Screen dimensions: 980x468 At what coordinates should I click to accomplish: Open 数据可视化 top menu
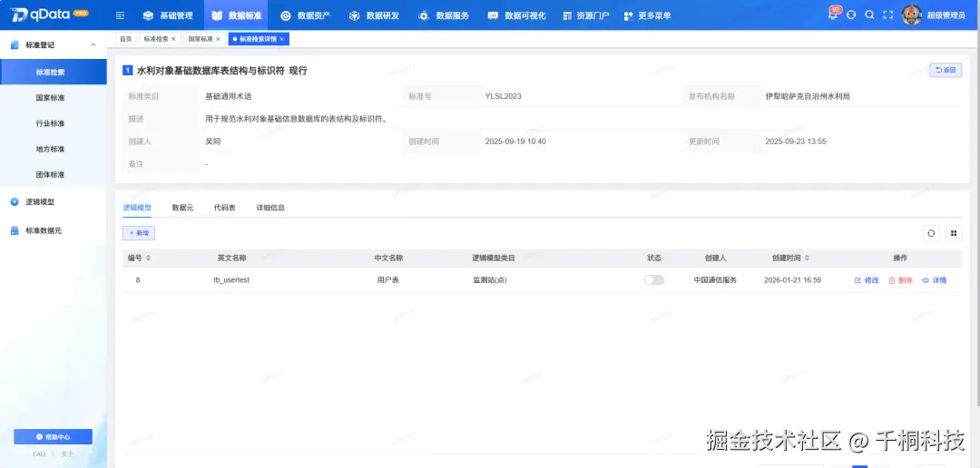(517, 15)
